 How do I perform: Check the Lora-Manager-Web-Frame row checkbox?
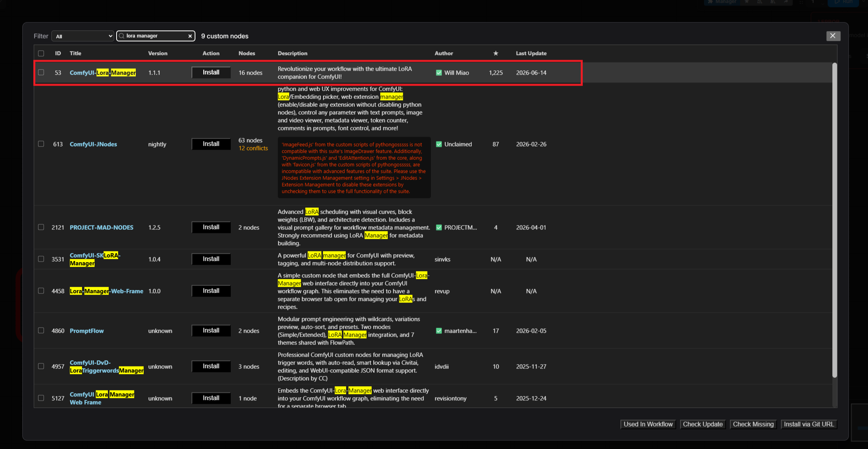coord(41,291)
